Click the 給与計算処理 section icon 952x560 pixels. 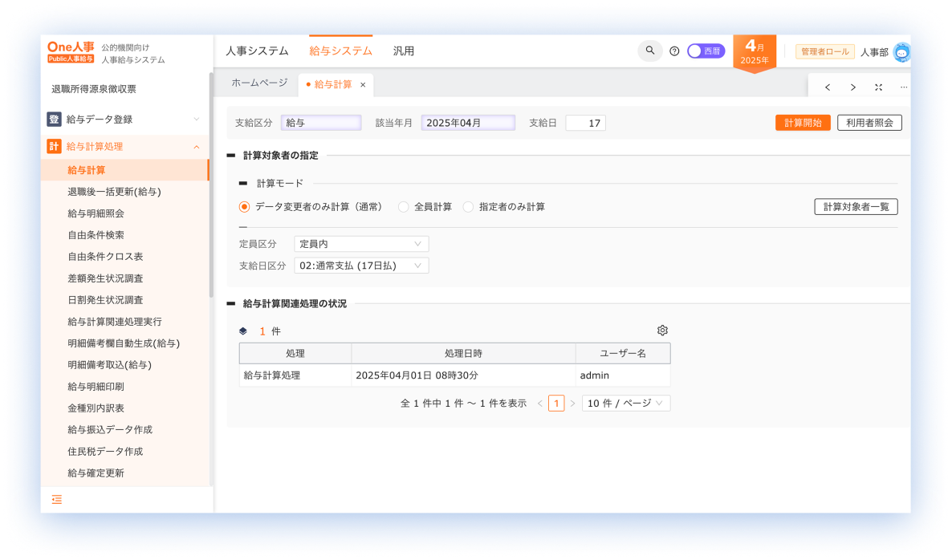click(54, 146)
